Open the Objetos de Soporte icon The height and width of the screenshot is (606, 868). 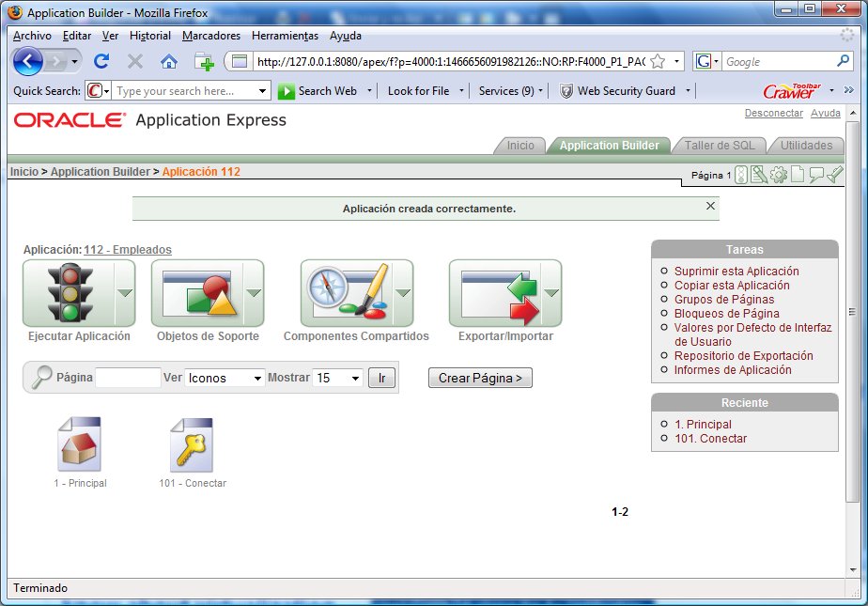tap(198, 293)
